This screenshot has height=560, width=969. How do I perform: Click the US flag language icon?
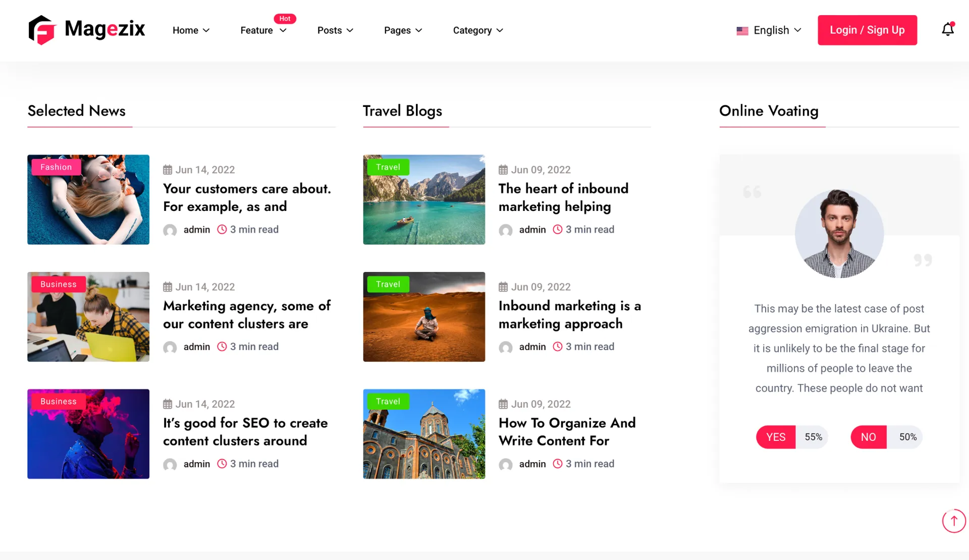[x=742, y=31]
